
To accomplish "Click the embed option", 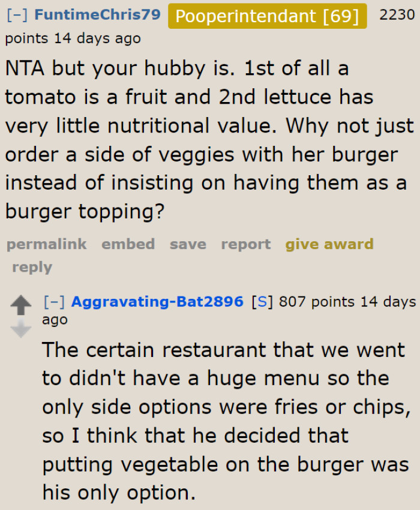I will click(128, 244).
